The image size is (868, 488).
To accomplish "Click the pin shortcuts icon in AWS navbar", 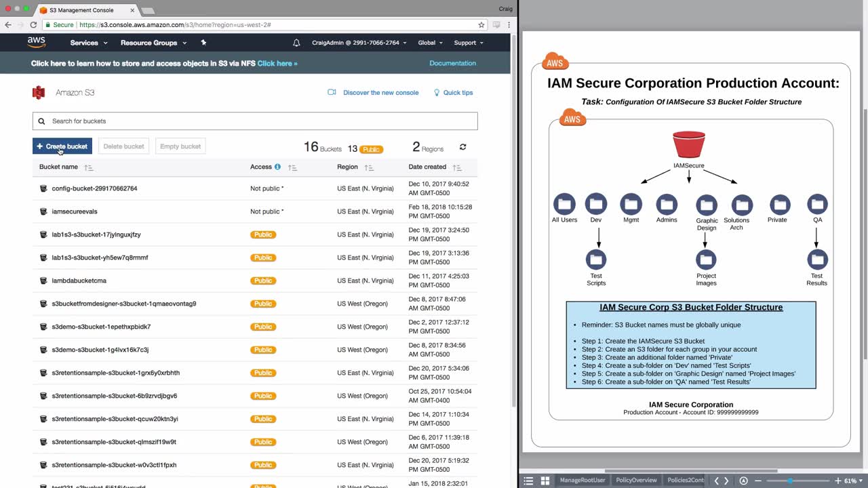I will coord(203,43).
